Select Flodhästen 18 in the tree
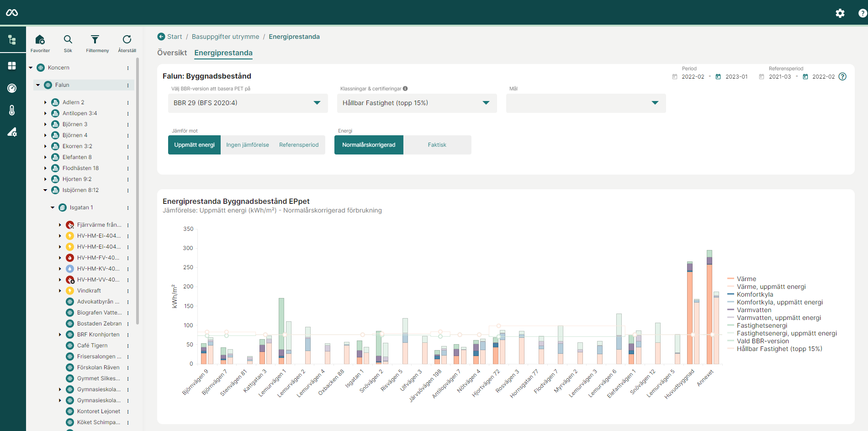 [x=80, y=168]
